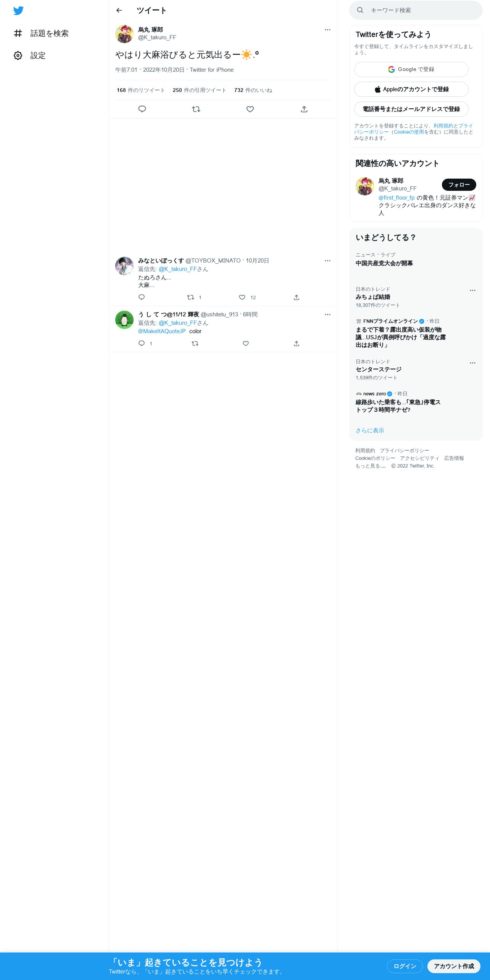The width and height of the screenshot is (490, 980).
Task: Click the Google で登録 button
Action: [x=411, y=69]
